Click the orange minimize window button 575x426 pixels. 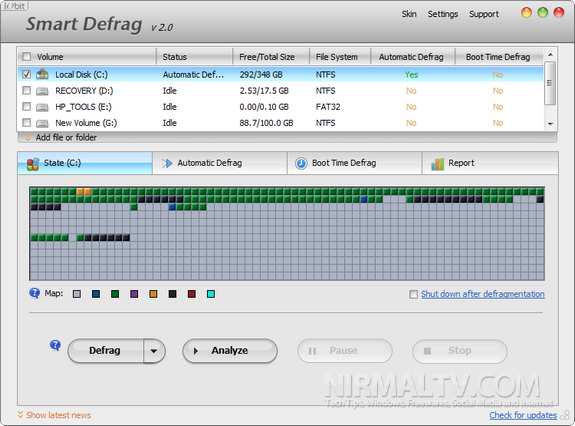tap(526, 13)
